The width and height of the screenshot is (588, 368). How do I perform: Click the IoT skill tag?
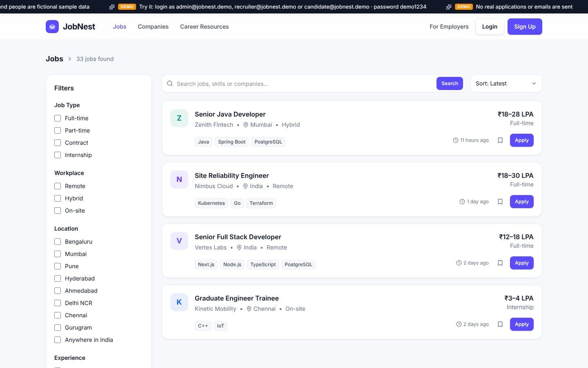220,326
